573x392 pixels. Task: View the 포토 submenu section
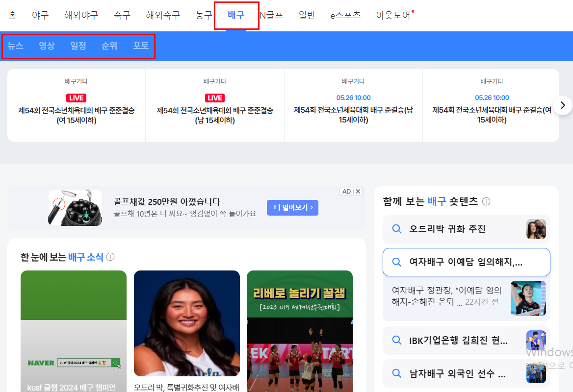(141, 46)
